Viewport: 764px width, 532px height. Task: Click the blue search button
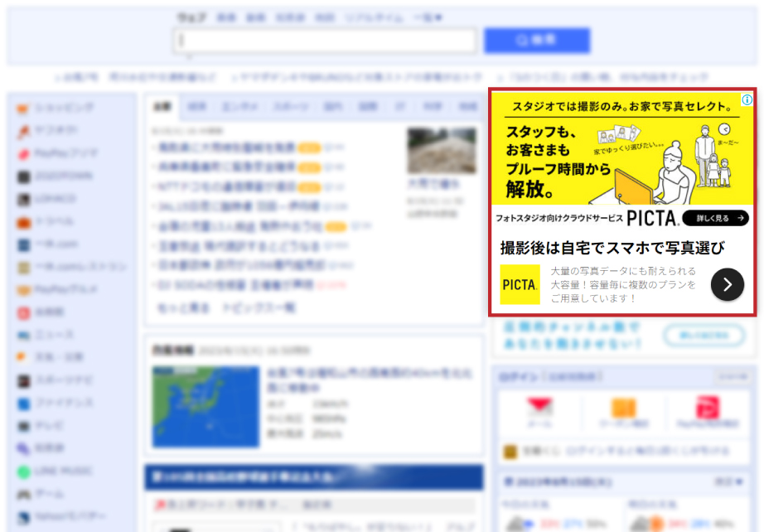point(537,41)
